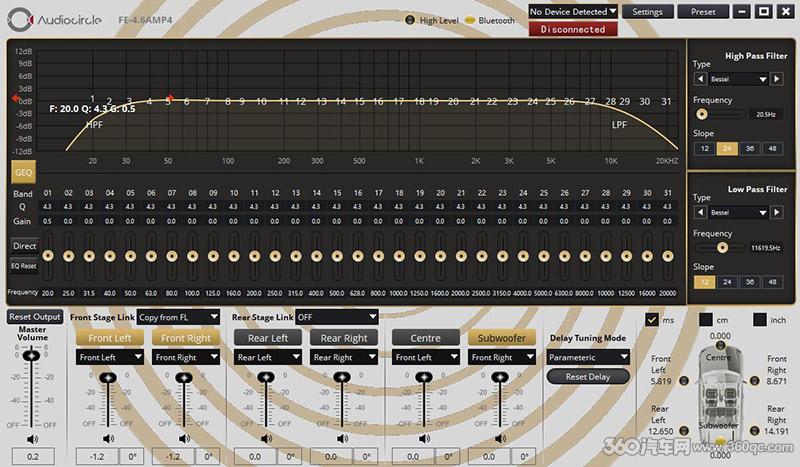Screen dimensions: 800x467
Task: Open Delay Tuning Mode Parametric dropdown
Action: (x=588, y=357)
